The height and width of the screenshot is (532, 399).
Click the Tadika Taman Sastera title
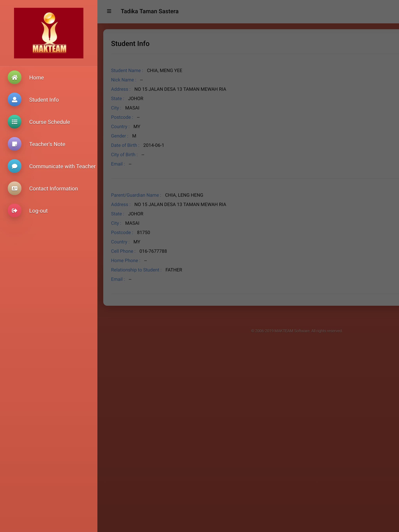[x=150, y=11]
